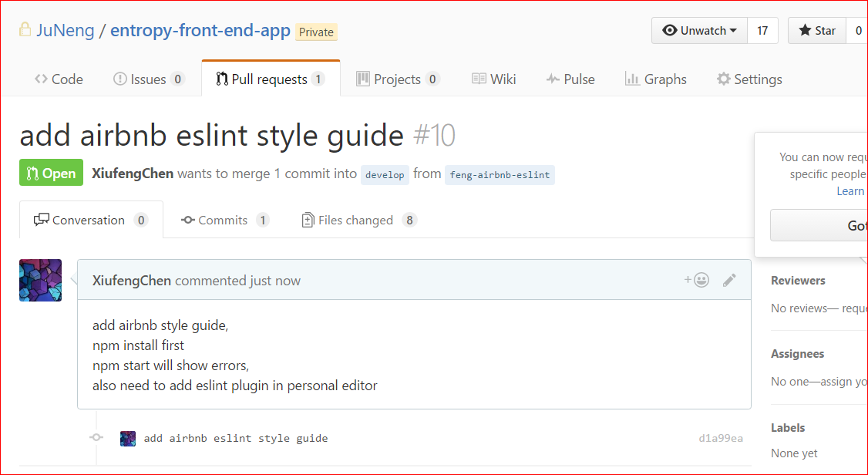Open the Issues tab
868x475 pixels.
(148, 79)
